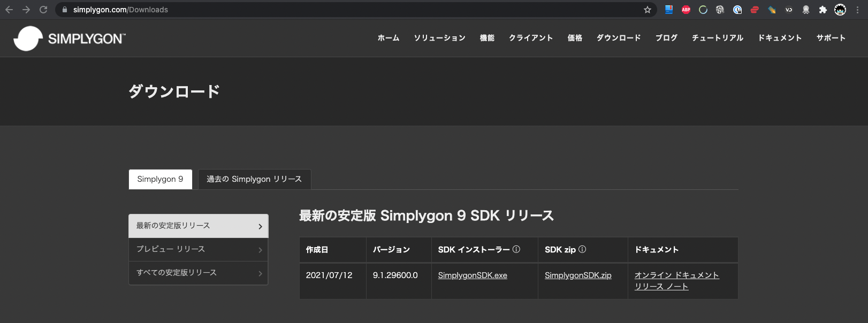
Task: Click the browser forward arrow
Action: click(x=26, y=10)
